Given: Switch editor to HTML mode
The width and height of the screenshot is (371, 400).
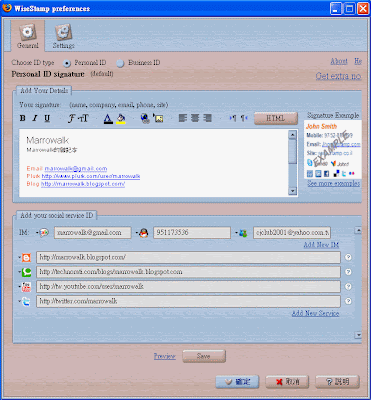Looking at the screenshot, I should (x=276, y=118).
